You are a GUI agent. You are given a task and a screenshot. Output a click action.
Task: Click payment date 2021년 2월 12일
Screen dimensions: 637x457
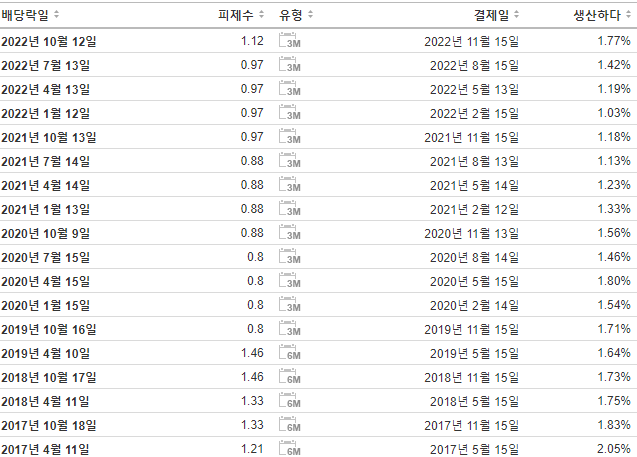(474, 209)
